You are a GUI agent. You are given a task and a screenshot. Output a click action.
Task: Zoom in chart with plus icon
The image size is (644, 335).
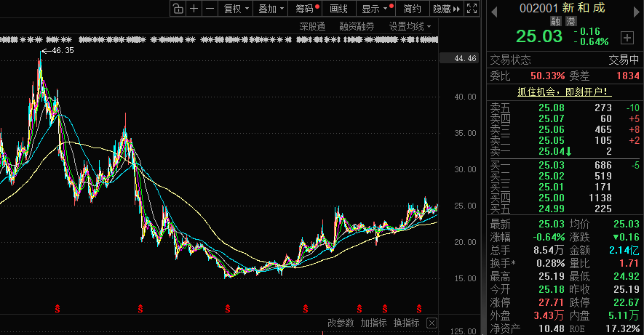click(194, 9)
